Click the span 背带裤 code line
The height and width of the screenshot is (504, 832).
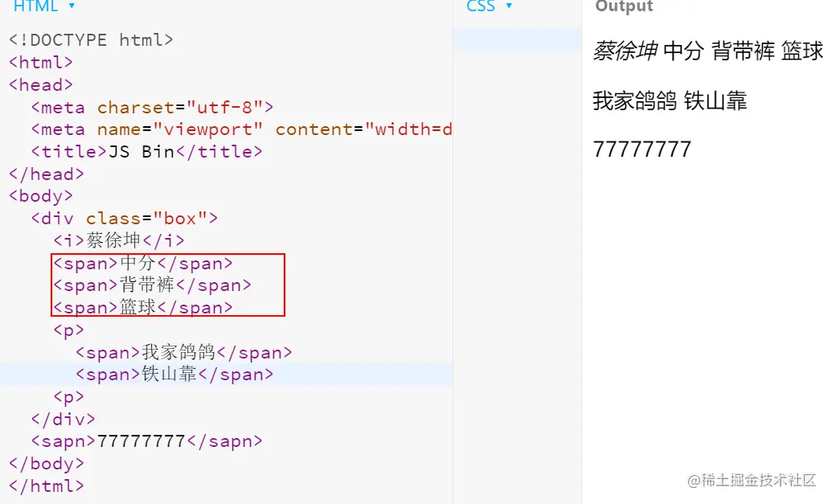152,285
